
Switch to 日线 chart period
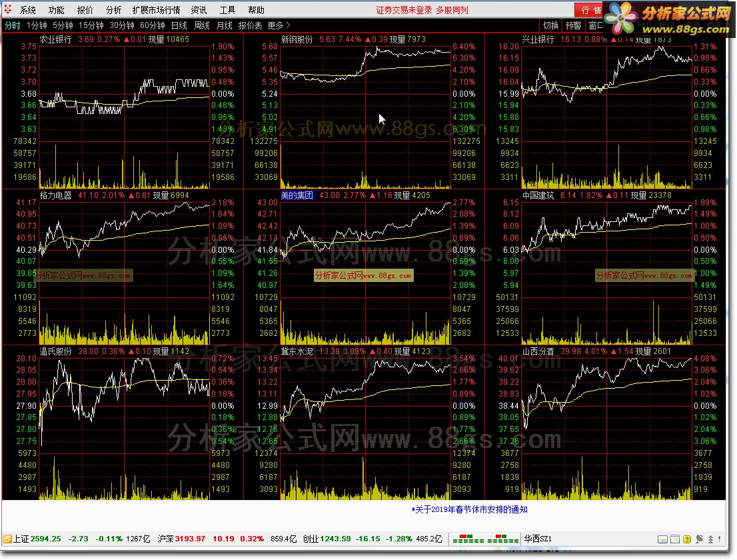pyautogui.click(x=179, y=25)
